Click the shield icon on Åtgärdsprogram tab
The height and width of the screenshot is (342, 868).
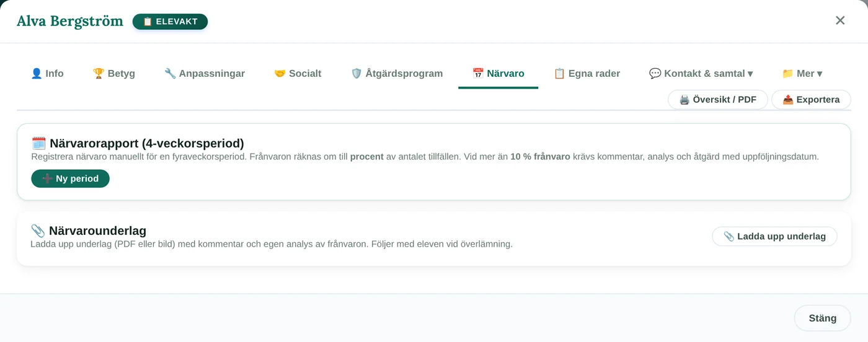[x=356, y=73]
